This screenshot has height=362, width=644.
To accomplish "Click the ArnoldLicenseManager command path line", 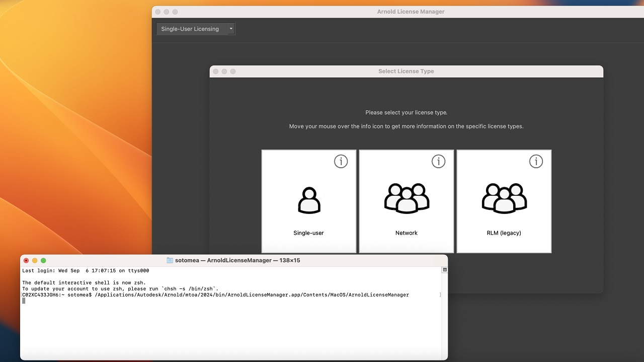I will (x=216, y=295).
